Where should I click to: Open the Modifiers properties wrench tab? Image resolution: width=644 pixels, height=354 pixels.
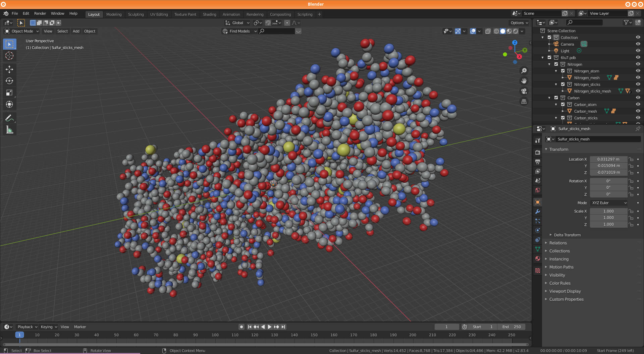[538, 212]
